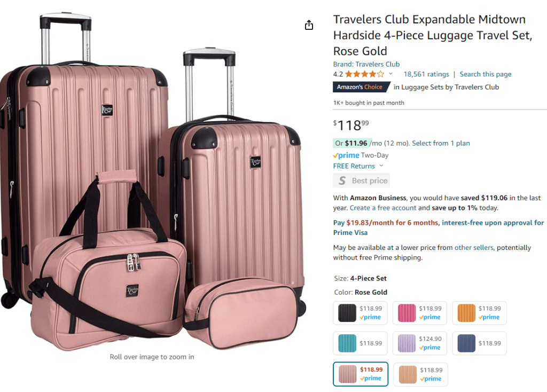Click Select from 1 plan link

441,143
